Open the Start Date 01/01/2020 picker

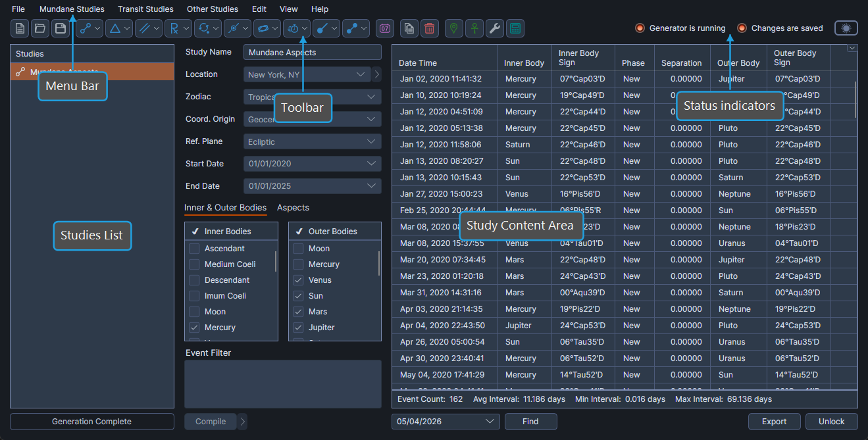313,164
